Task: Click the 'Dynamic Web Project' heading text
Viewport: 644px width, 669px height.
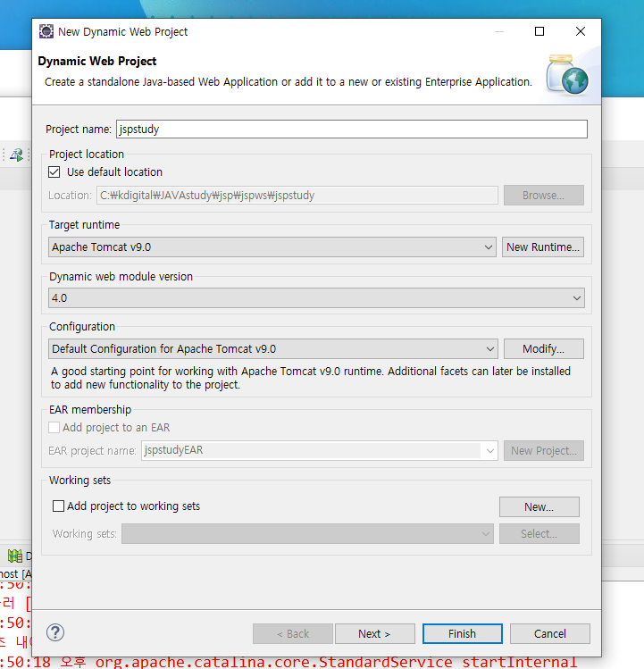Action: pos(97,61)
